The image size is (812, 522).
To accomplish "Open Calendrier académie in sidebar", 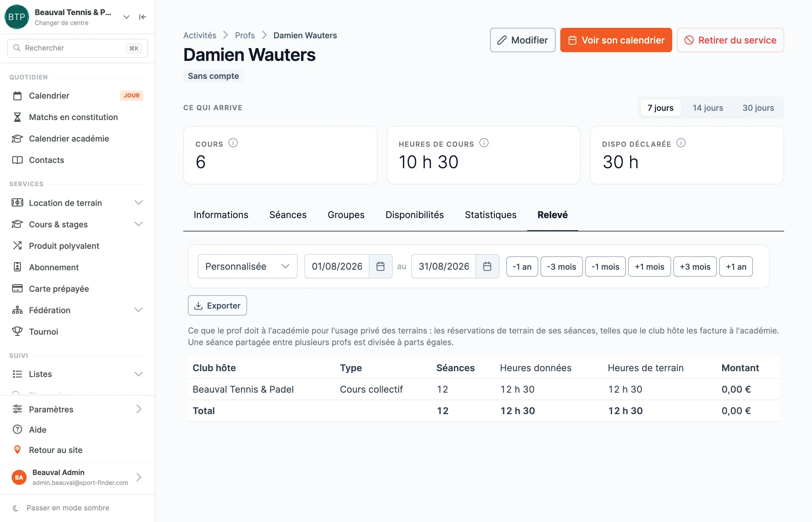I will coord(77,139).
